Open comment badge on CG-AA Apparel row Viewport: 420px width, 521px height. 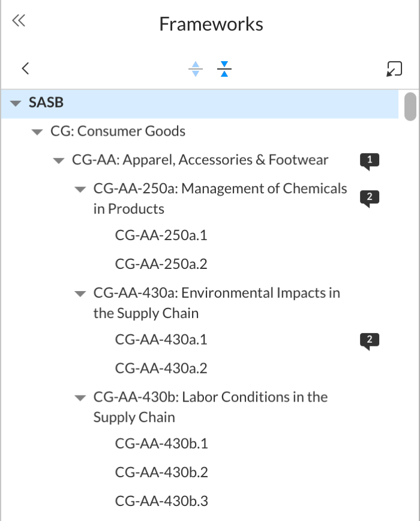click(370, 160)
